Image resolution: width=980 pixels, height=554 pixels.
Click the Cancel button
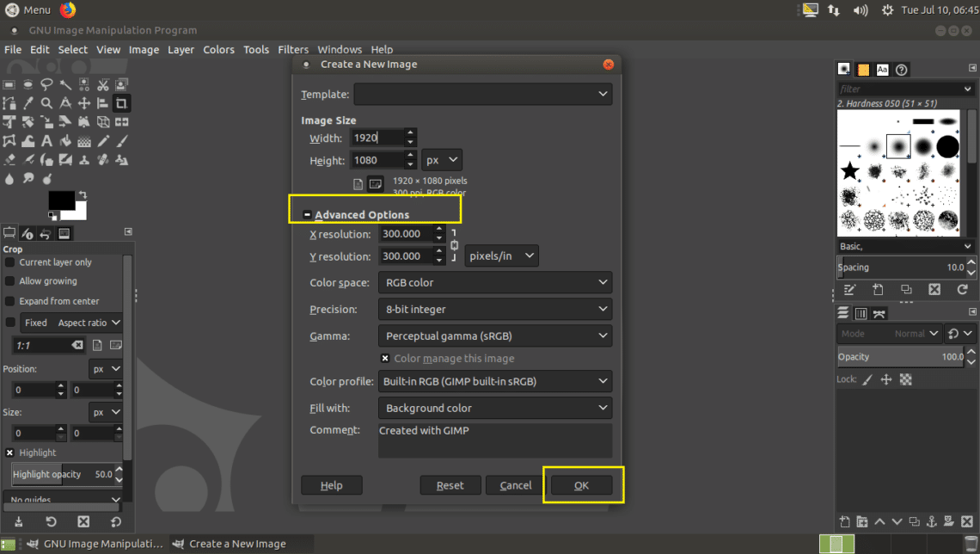(516, 485)
